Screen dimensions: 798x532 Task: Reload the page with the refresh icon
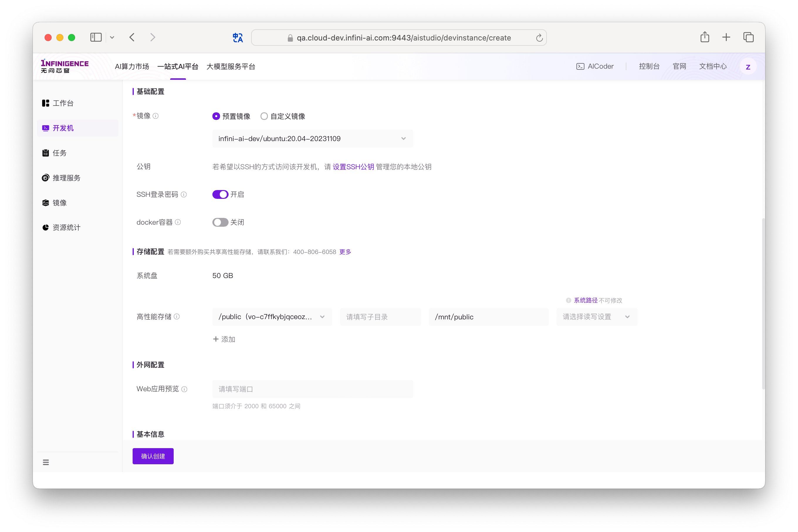point(539,38)
